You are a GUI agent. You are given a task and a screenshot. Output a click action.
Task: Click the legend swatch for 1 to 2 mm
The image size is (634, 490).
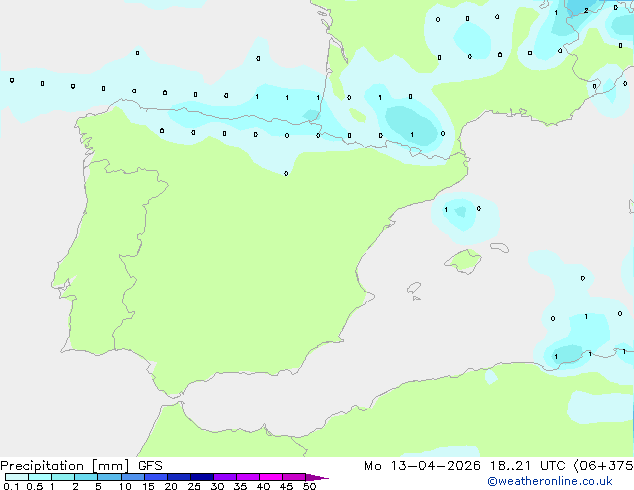point(63,477)
